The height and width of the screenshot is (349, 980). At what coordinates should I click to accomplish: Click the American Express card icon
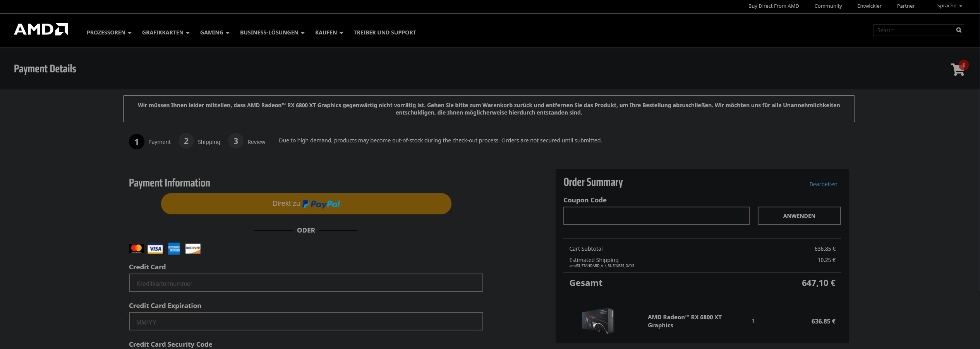tap(174, 249)
